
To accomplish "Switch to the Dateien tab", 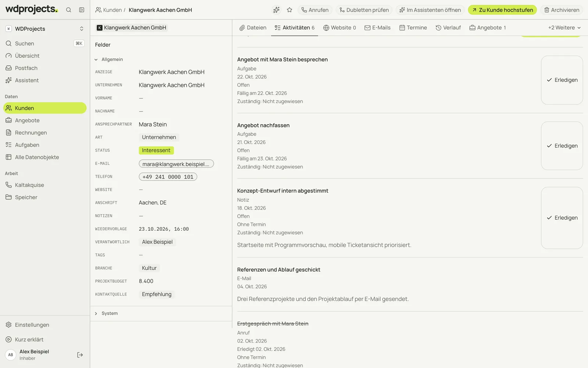I will pos(253,28).
